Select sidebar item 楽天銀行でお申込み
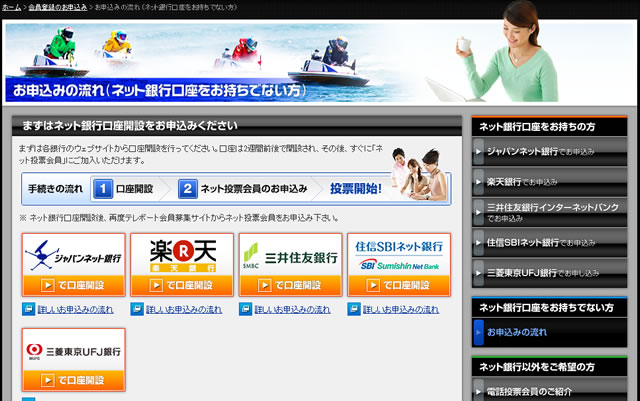This screenshot has width=640, height=401. point(549,182)
